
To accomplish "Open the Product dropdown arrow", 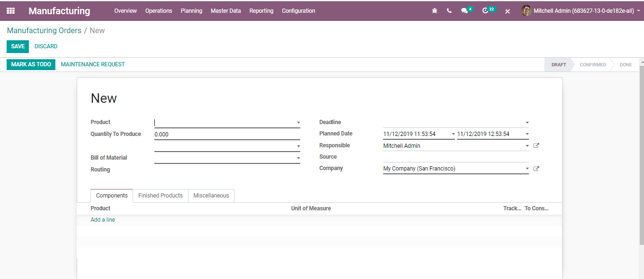I will click(x=298, y=123).
